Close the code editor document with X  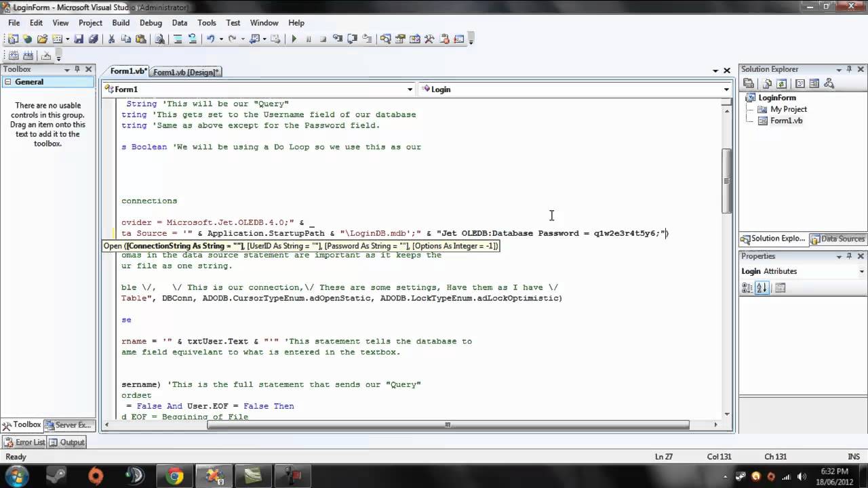click(x=727, y=70)
